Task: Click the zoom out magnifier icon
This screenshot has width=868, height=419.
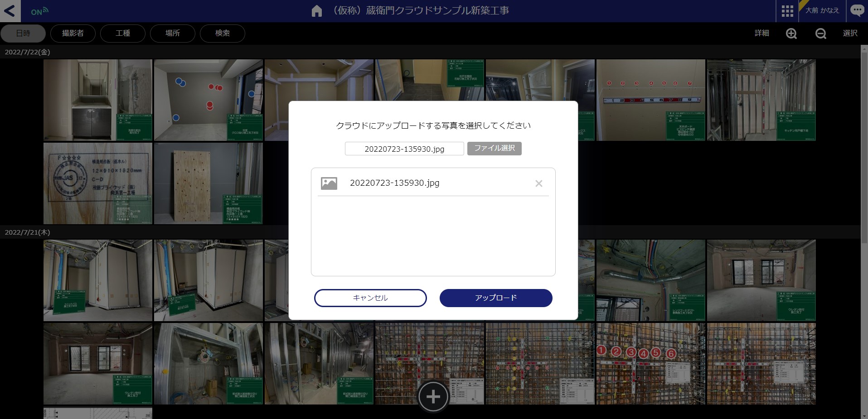Action: [821, 34]
